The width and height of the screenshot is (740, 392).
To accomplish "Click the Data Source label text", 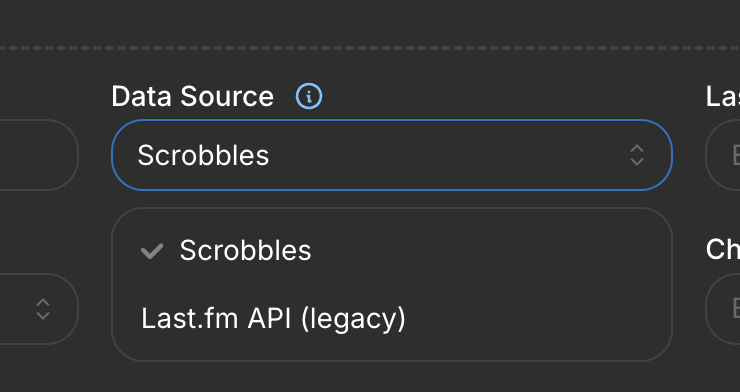I will (x=193, y=97).
